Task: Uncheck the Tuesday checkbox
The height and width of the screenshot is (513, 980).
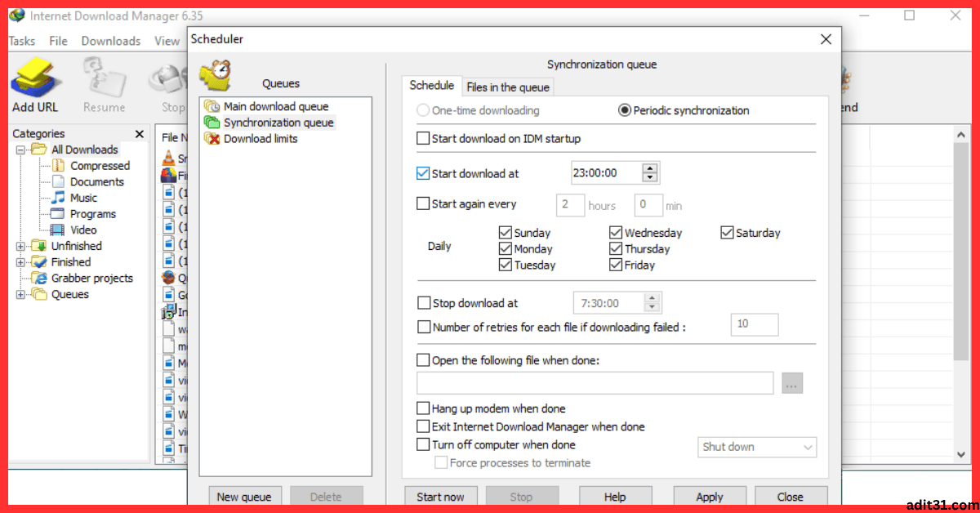Action: (505, 265)
